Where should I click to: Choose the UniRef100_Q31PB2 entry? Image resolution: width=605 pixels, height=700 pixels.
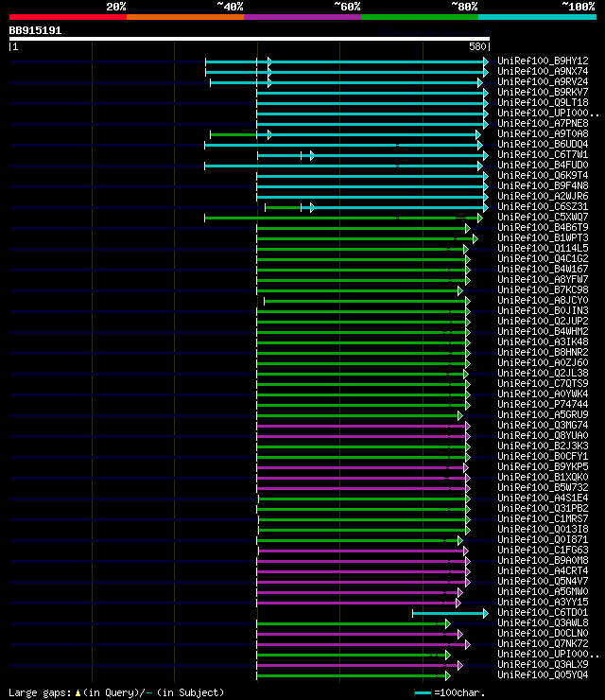pos(543,508)
